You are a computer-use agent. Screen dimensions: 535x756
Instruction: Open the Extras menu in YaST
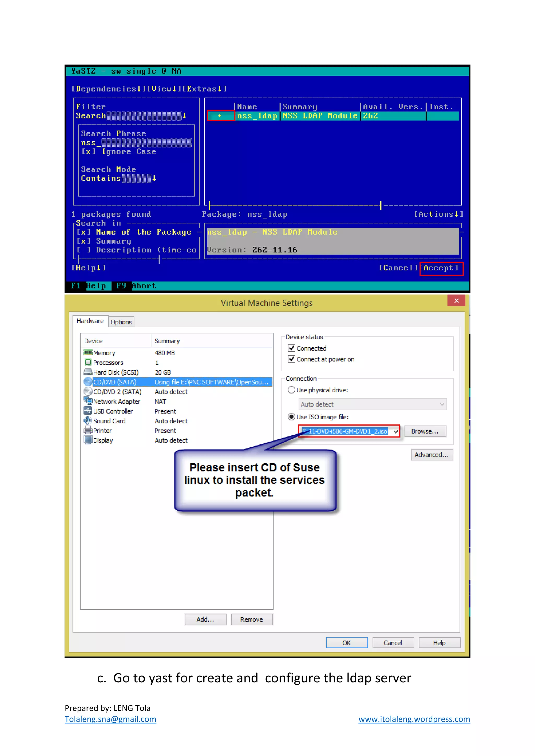pyautogui.click(x=205, y=89)
